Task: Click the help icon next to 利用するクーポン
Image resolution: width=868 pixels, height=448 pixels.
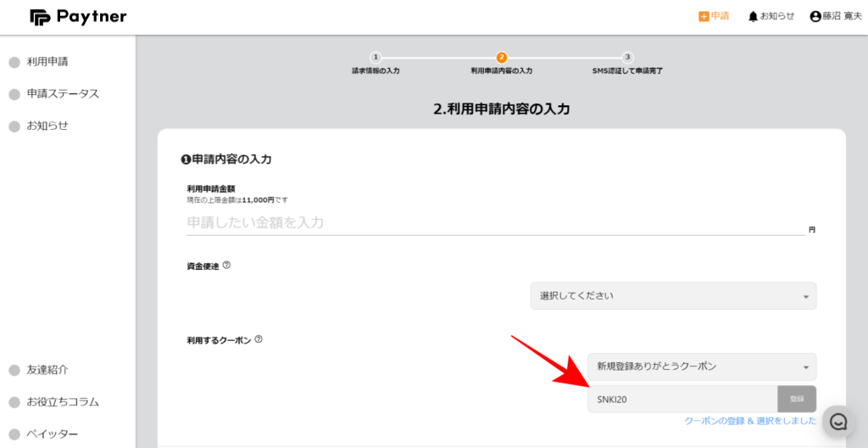Action: [x=258, y=339]
